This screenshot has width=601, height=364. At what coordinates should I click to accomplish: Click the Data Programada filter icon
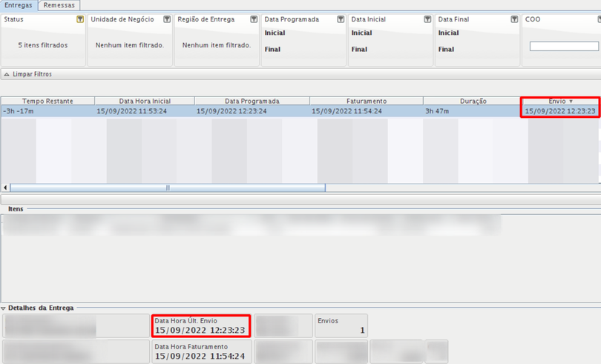341,20
